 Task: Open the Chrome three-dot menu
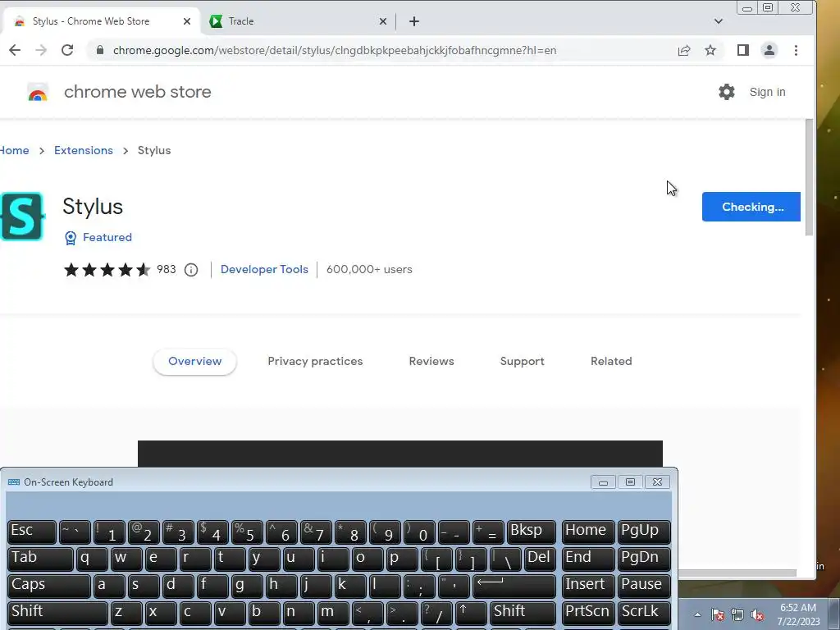[x=796, y=50]
